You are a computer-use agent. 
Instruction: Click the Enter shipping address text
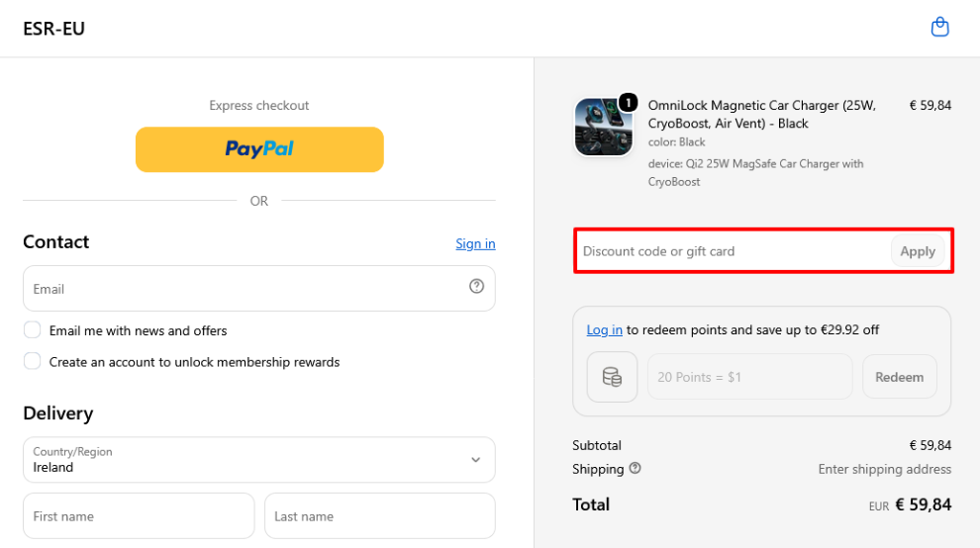[884, 469]
